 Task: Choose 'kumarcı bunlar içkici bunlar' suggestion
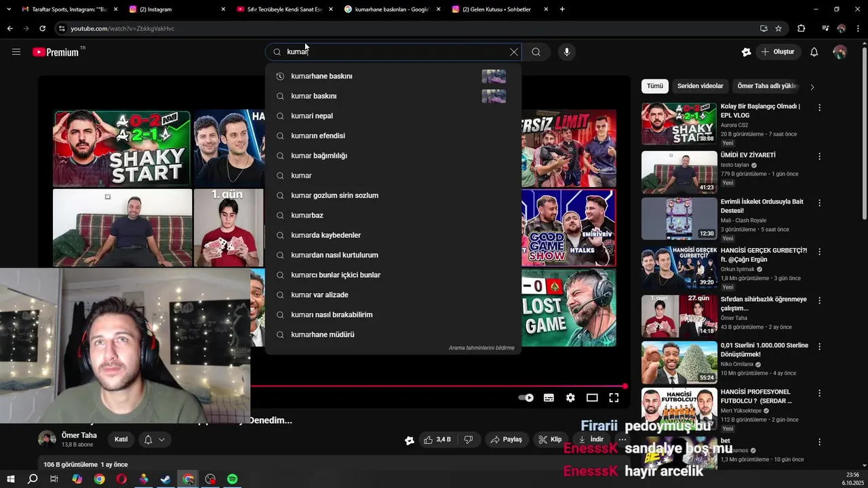(x=393, y=275)
